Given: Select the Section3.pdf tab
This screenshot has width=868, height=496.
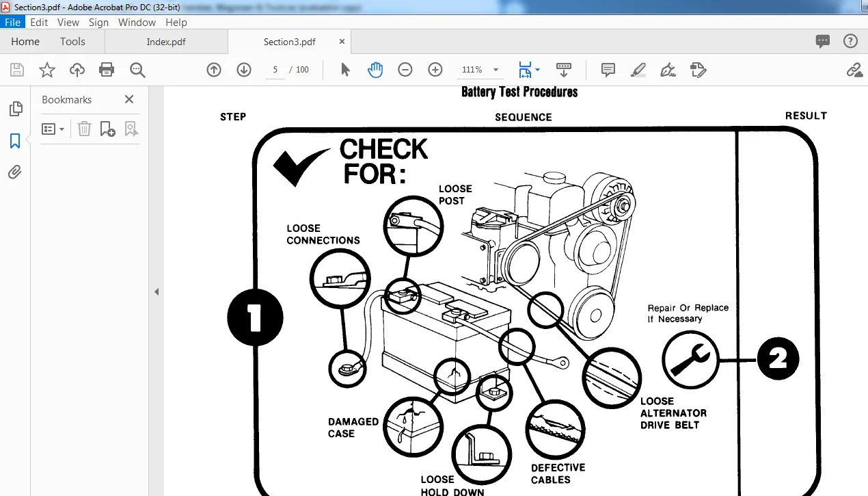Looking at the screenshot, I should pos(290,42).
